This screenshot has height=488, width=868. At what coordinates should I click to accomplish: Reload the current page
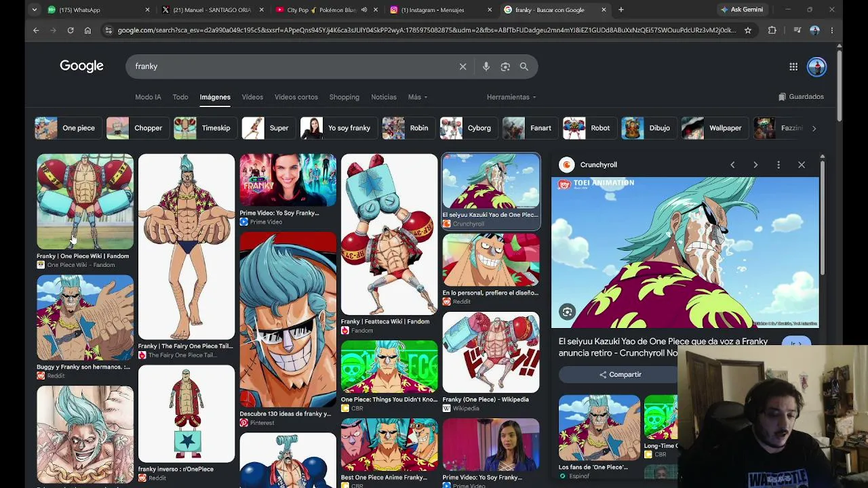coord(71,30)
